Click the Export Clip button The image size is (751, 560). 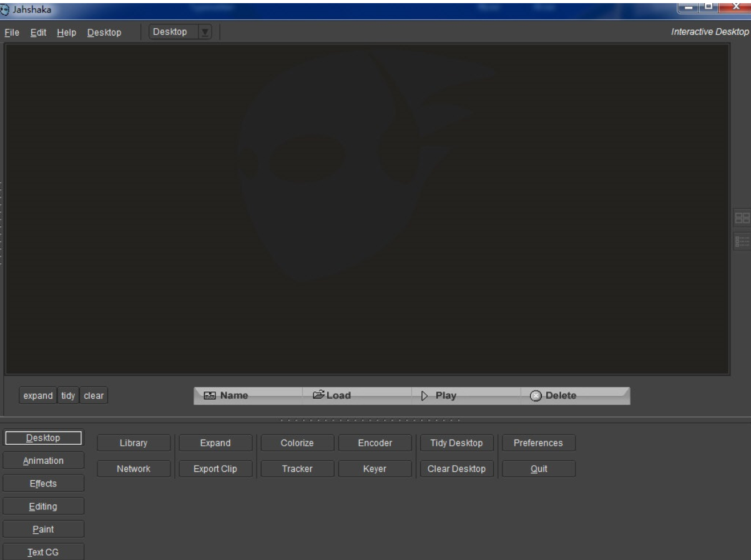(215, 469)
